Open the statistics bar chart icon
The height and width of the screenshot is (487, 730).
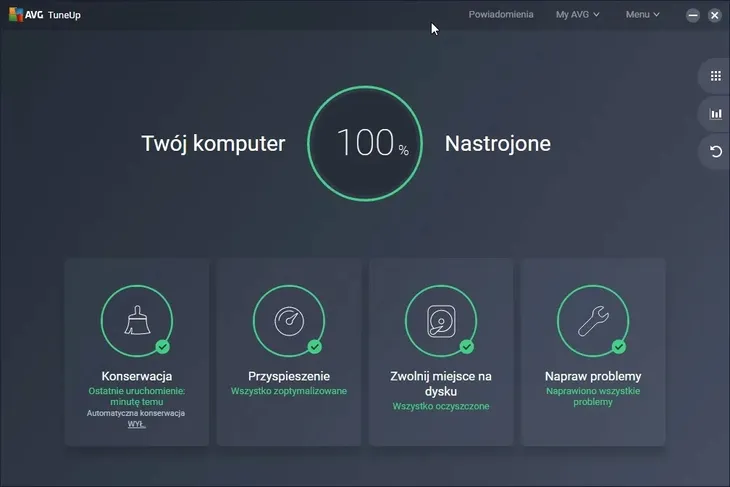[716, 114]
